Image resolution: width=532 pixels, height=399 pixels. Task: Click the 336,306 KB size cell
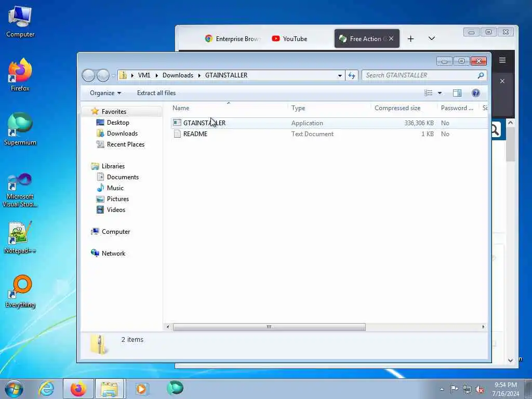[419, 123]
